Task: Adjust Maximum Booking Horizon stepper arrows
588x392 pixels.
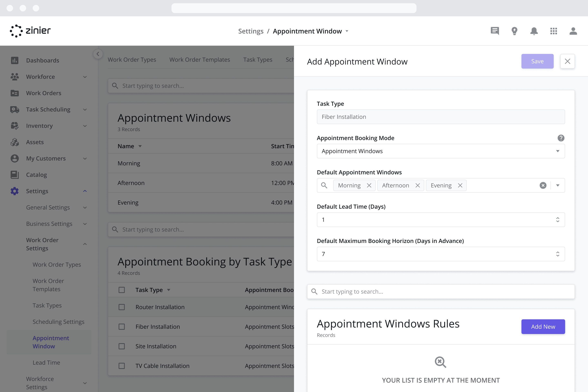Action: 558,254
